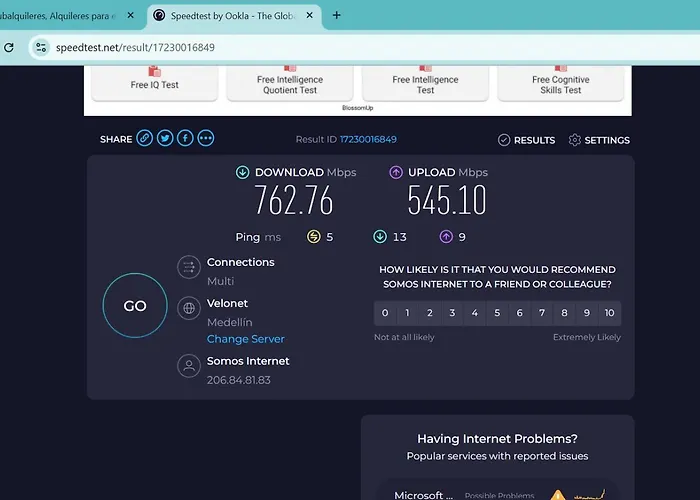700x500 pixels.
Task: Start a new test with GO button
Action: pyautogui.click(x=135, y=305)
